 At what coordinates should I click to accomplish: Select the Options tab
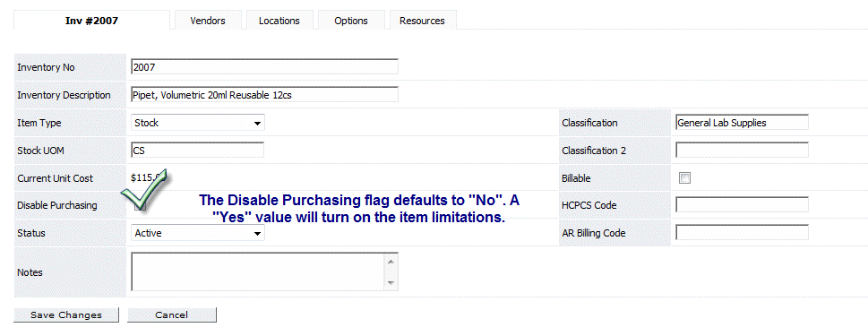(x=351, y=21)
